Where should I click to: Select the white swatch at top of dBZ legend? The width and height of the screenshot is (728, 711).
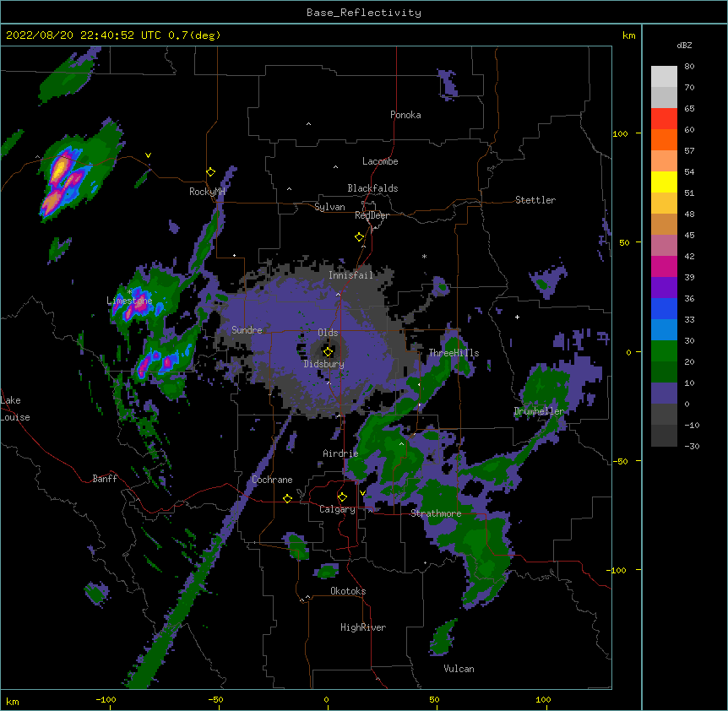[x=664, y=77]
